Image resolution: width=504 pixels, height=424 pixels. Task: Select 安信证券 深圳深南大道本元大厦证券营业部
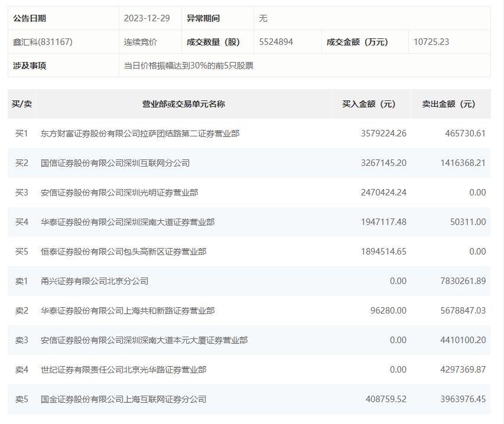click(x=144, y=341)
